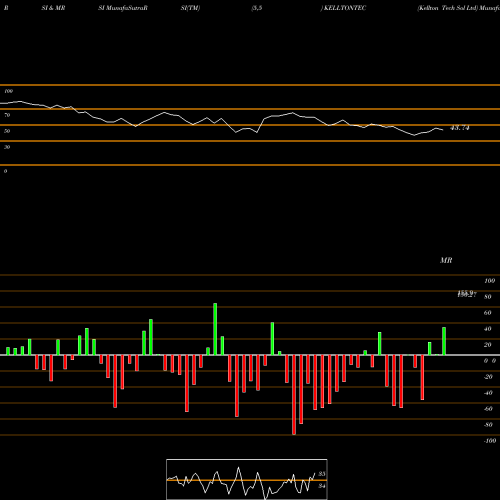Click the -60 label on MR axis
The image size is (500, 500).
click(488, 409)
